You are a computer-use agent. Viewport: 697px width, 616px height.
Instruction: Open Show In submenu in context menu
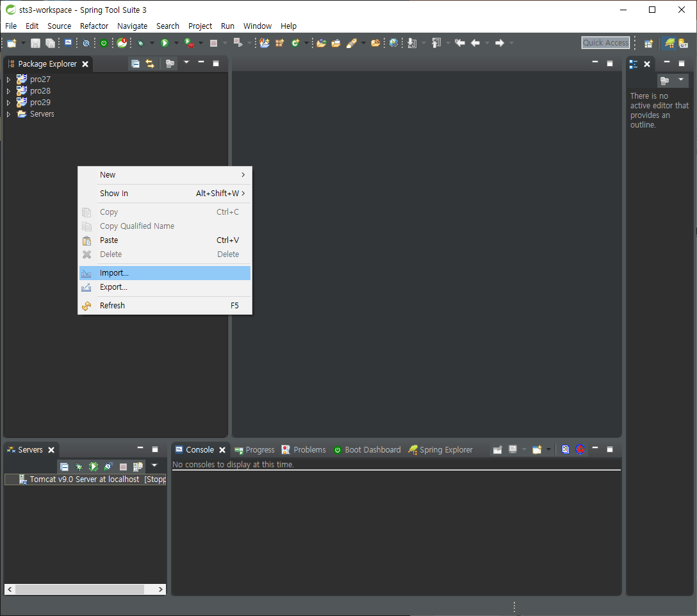[x=165, y=194]
